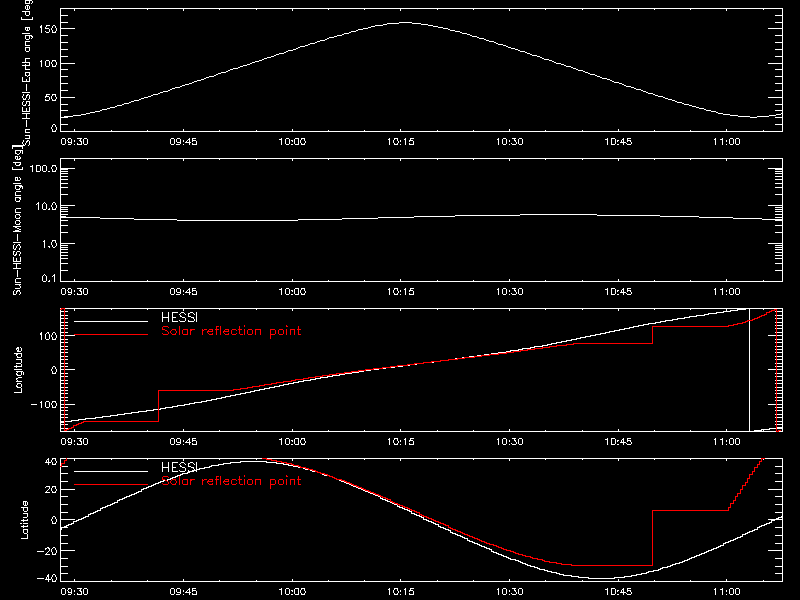This screenshot has width=800, height=600.
Task: Click 10:45 time label under Latitude plot
Action: (618, 592)
